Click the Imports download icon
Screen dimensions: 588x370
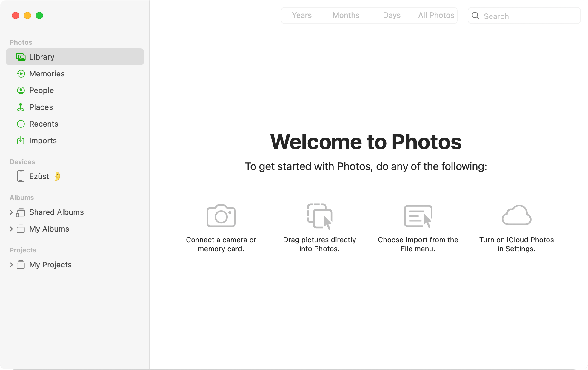tap(21, 141)
